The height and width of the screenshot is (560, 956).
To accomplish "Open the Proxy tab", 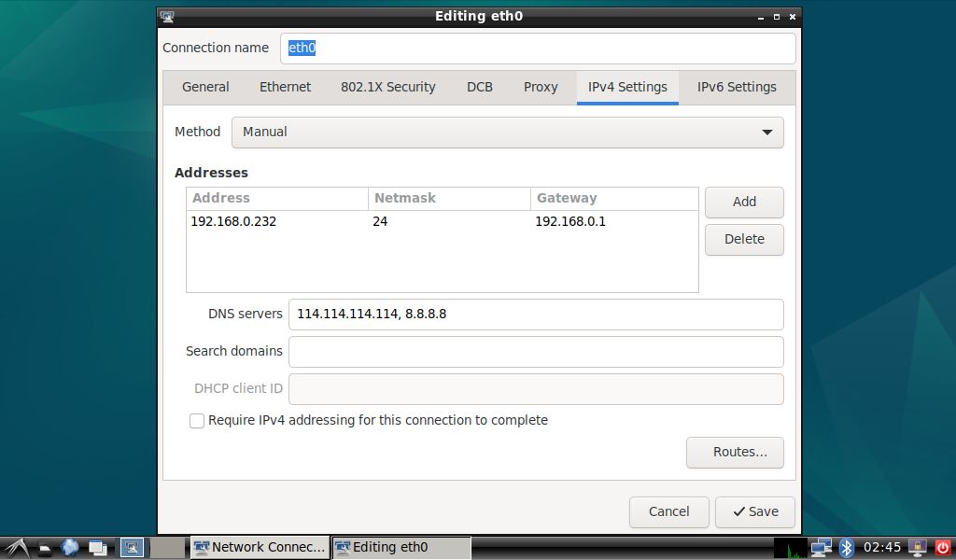I will (x=541, y=87).
